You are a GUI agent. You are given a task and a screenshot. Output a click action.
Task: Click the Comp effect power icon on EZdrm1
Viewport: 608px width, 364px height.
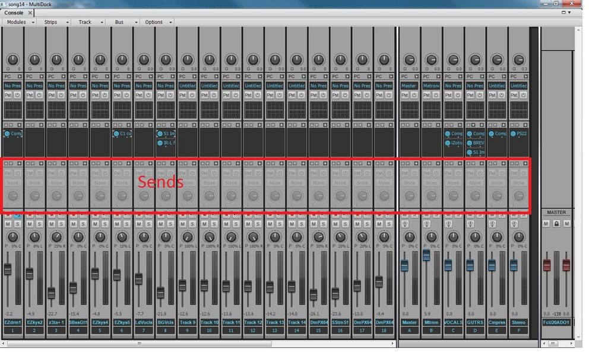pos(7,134)
